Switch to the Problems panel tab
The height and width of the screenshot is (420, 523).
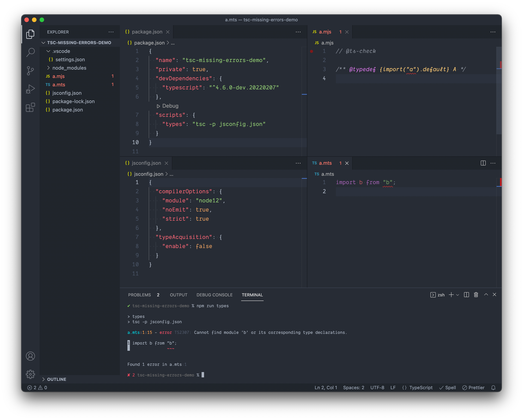point(139,295)
